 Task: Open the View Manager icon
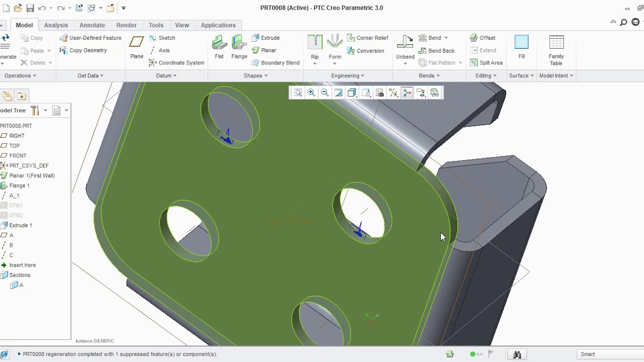(x=380, y=93)
